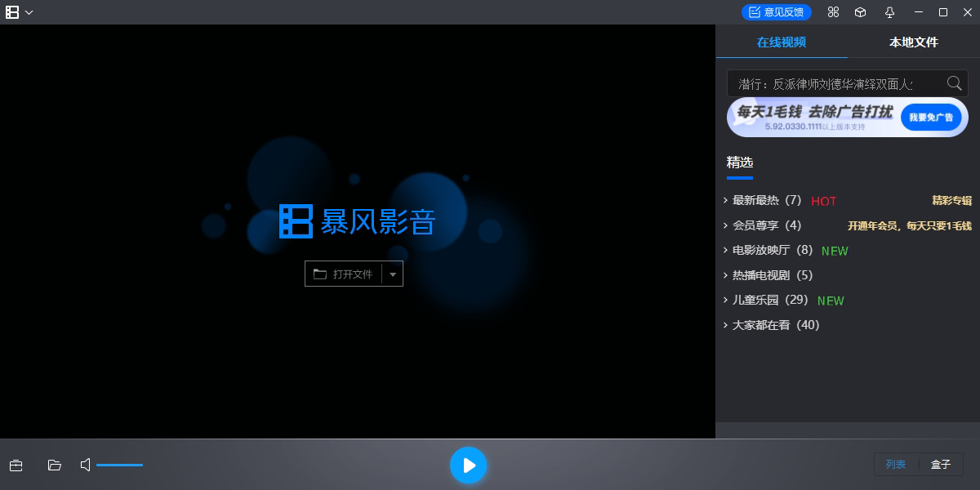Click the 打开文件 button
The image size is (980, 490).
coord(344,274)
